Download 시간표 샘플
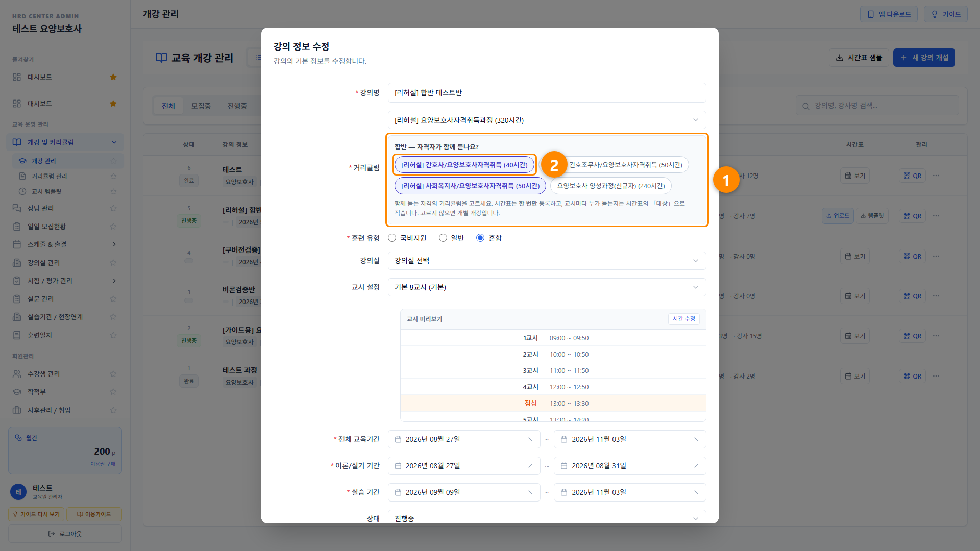 click(859, 58)
